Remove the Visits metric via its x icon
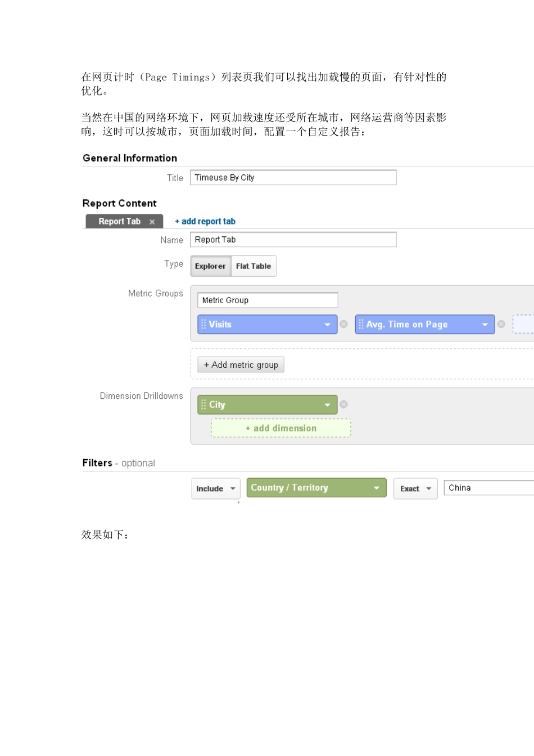 tap(343, 324)
